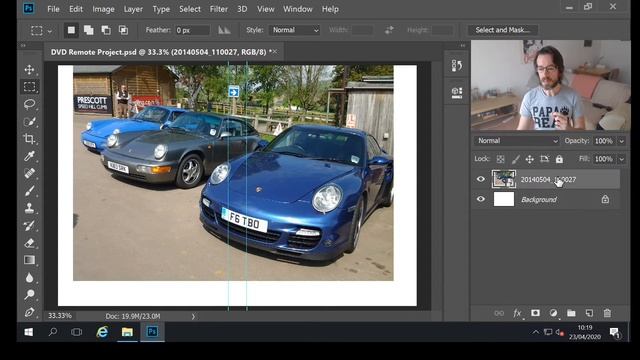Open the Fill slider dropdown arrow

pos(622,159)
